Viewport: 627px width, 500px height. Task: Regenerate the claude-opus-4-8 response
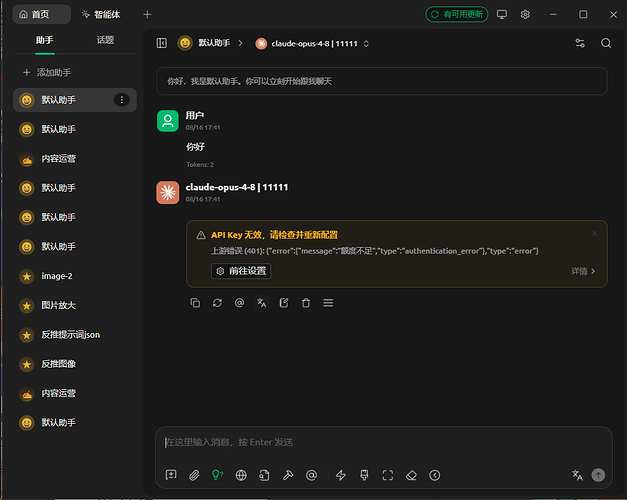point(217,303)
